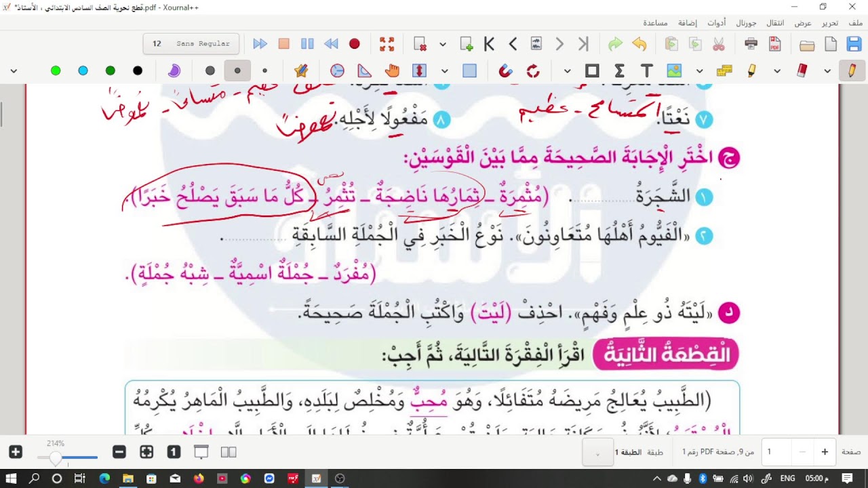Open the selection tool dropdown beside vertical space

click(x=444, y=70)
